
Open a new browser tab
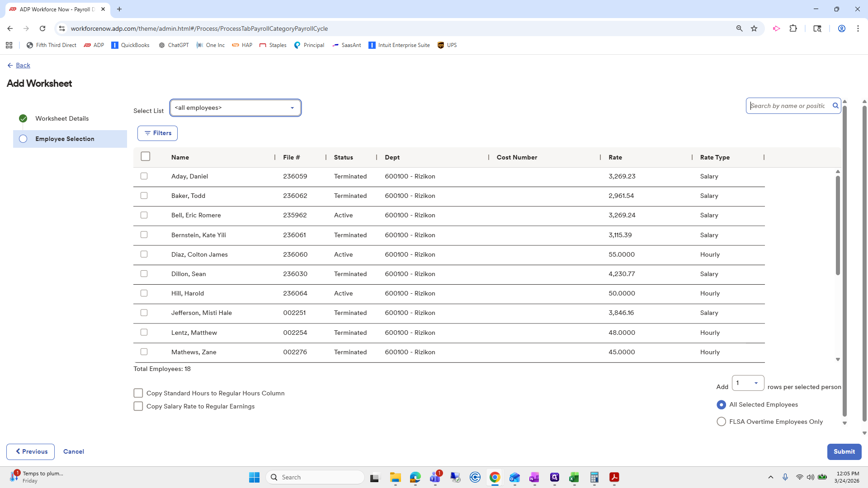119,9
